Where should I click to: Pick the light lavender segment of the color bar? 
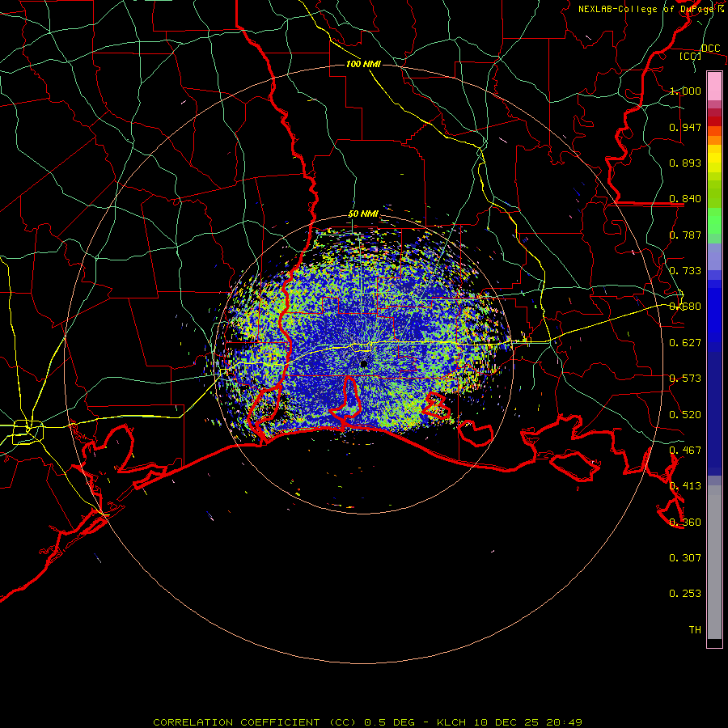714,256
